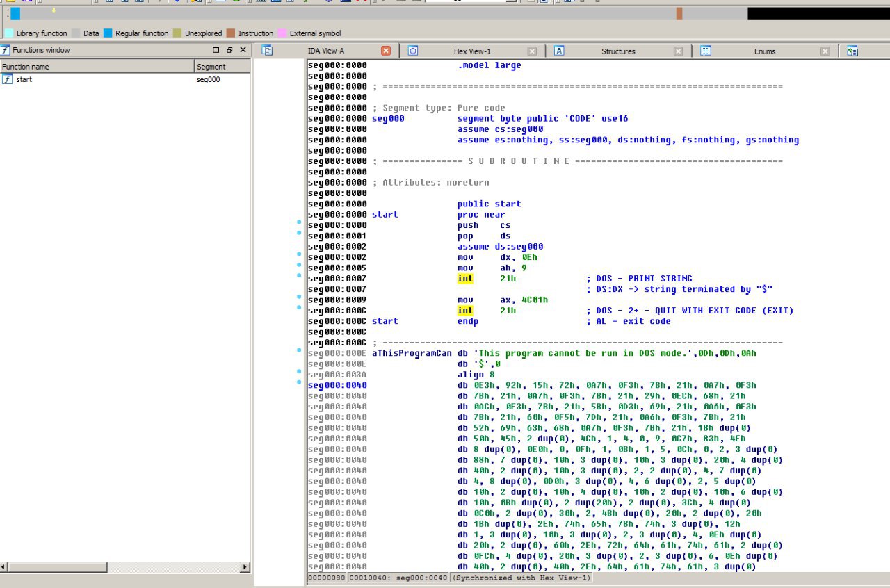Click the Regular function color legend swatch

108,33
